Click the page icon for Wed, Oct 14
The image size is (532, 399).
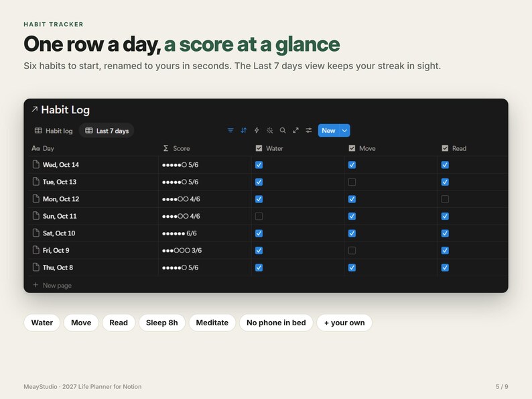click(36, 164)
